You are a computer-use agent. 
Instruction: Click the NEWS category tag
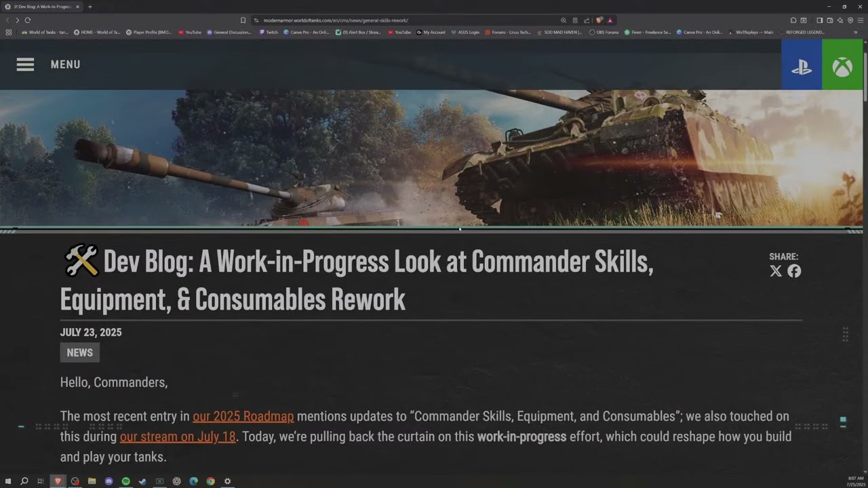point(80,352)
